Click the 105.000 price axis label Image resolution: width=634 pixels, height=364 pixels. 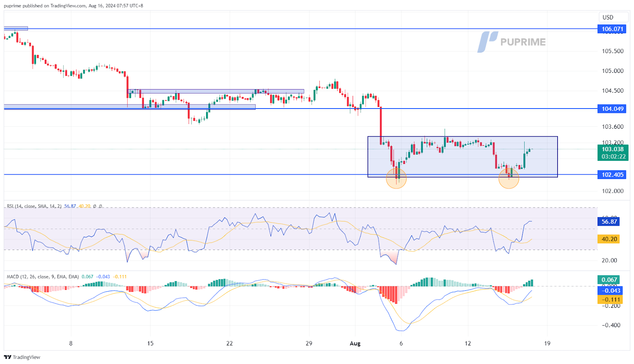tap(613, 71)
